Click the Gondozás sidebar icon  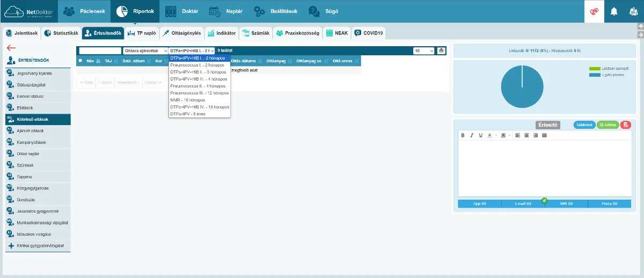point(10,199)
